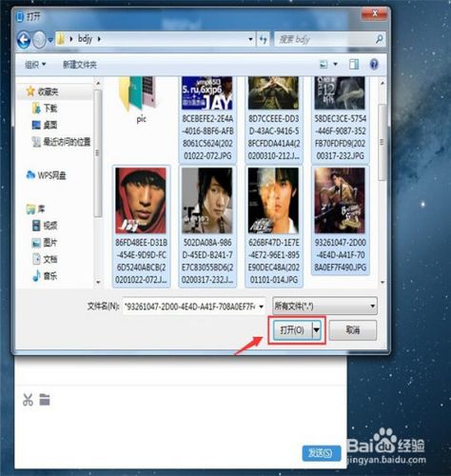Click 新建文件夹 button

click(x=80, y=65)
